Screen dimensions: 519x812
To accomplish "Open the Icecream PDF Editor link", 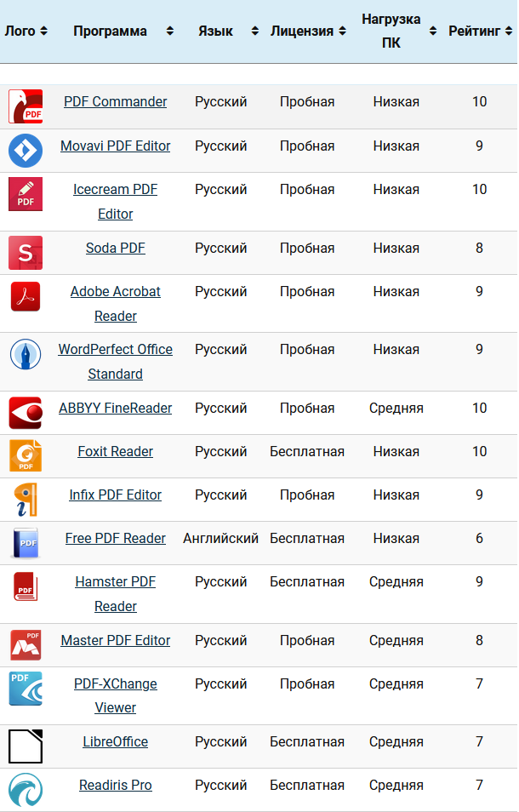I will pos(116,202).
